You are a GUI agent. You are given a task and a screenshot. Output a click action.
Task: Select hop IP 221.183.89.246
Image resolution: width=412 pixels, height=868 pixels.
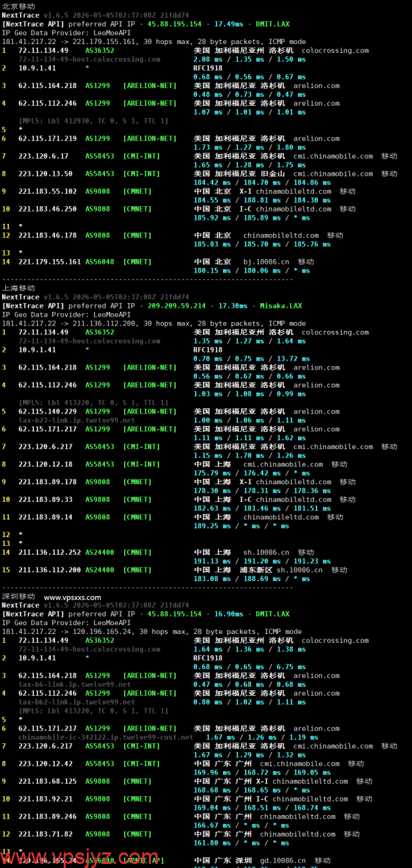point(47,817)
